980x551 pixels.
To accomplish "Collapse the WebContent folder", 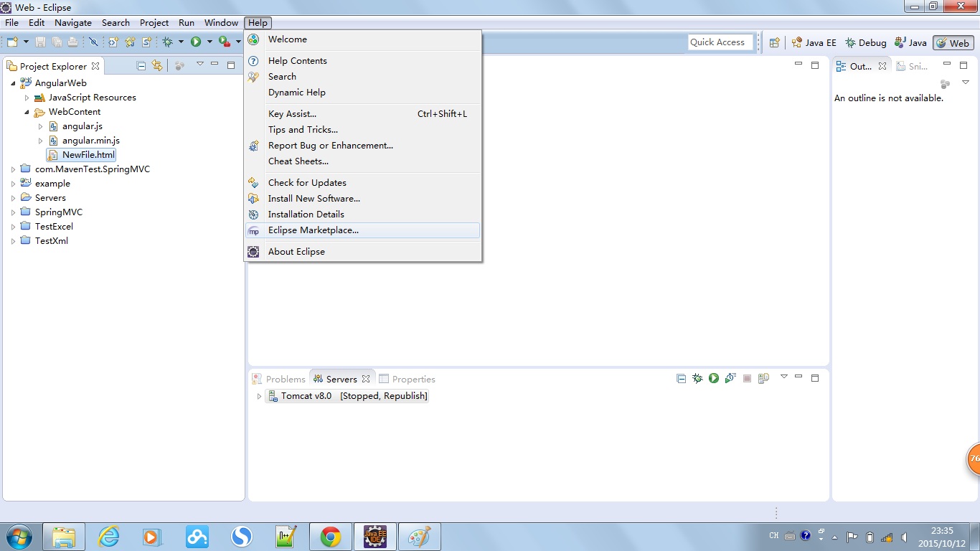I will pyautogui.click(x=27, y=112).
